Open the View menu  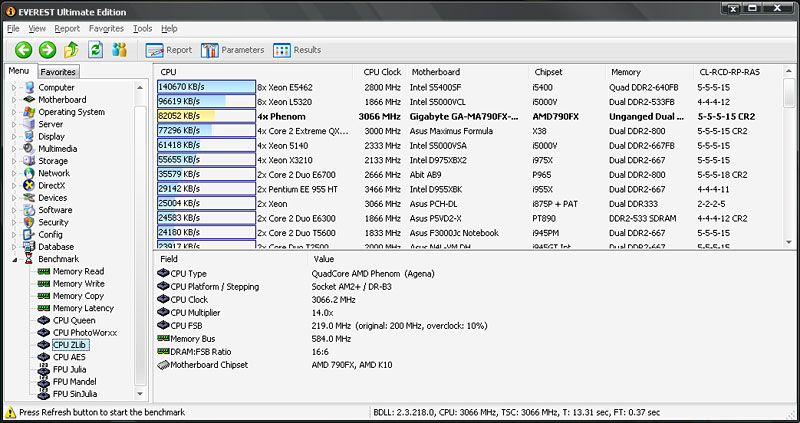[x=37, y=29]
